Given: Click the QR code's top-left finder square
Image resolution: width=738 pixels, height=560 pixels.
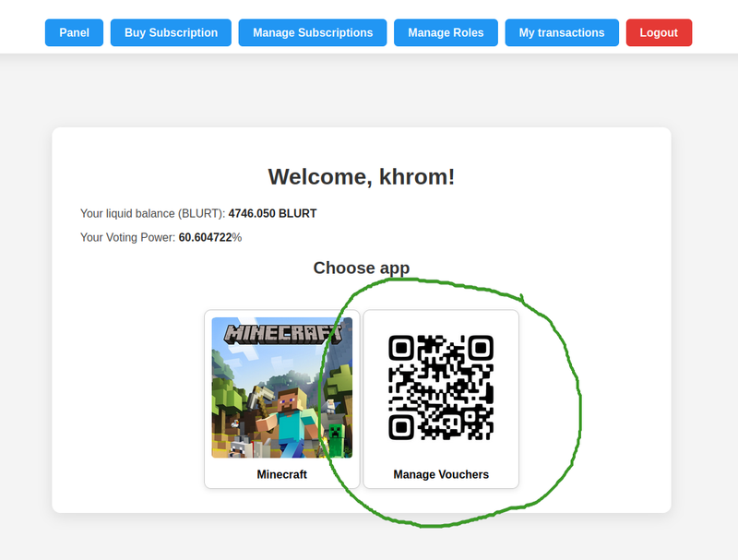Looking at the screenshot, I should (x=401, y=348).
